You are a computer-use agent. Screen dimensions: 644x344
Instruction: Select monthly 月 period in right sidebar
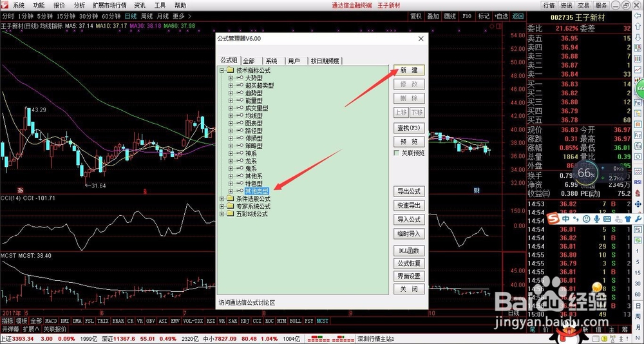click(x=638, y=327)
